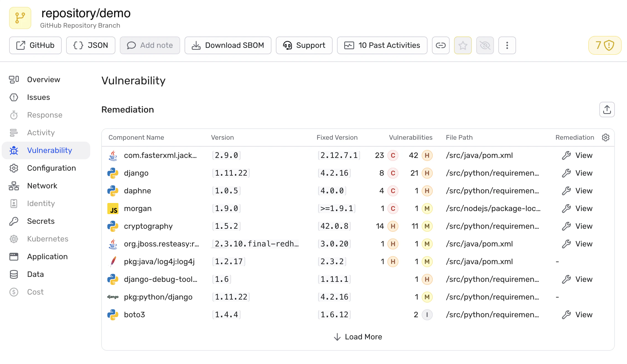This screenshot has height=364, width=627.
Task: Click the Application window icon
Action: point(14,257)
